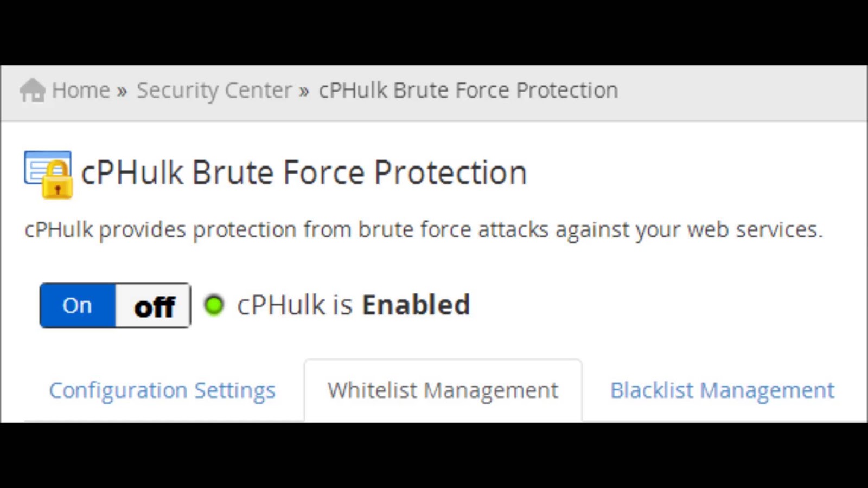Viewport: 868px width, 488px height.
Task: Open the Configuration Settings tab
Action: [162, 390]
